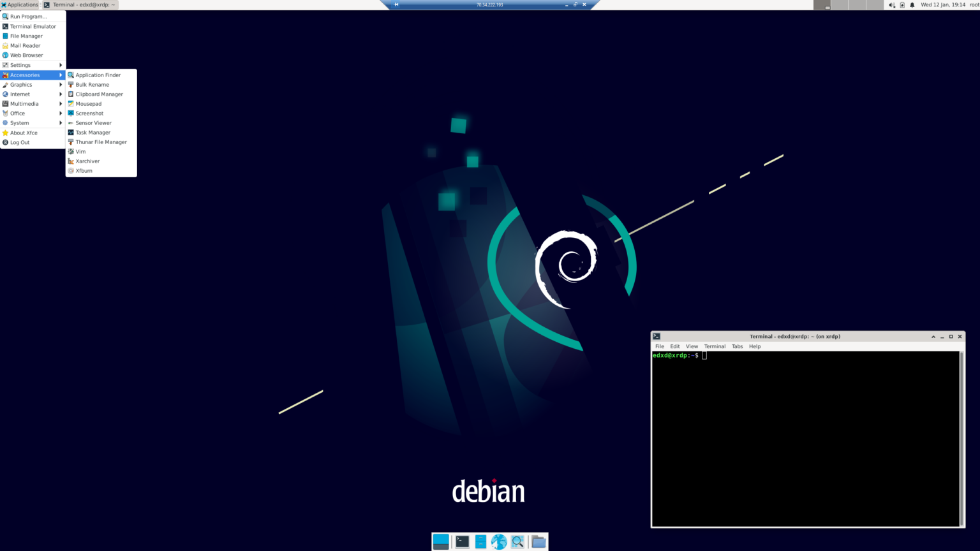Open the notification bell in the system tray
The image size is (980, 551).
click(x=912, y=5)
